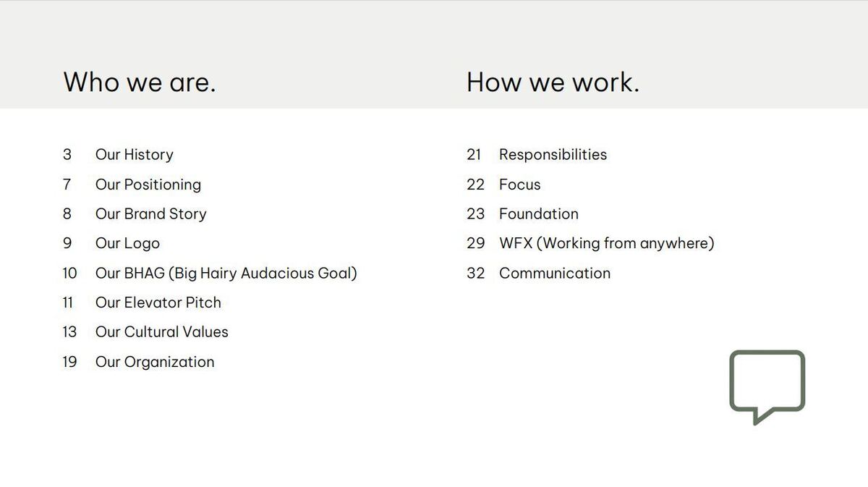Viewport: 868px width, 487px height.
Task: Click the "Who we are." heading
Action: (x=140, y=82)
